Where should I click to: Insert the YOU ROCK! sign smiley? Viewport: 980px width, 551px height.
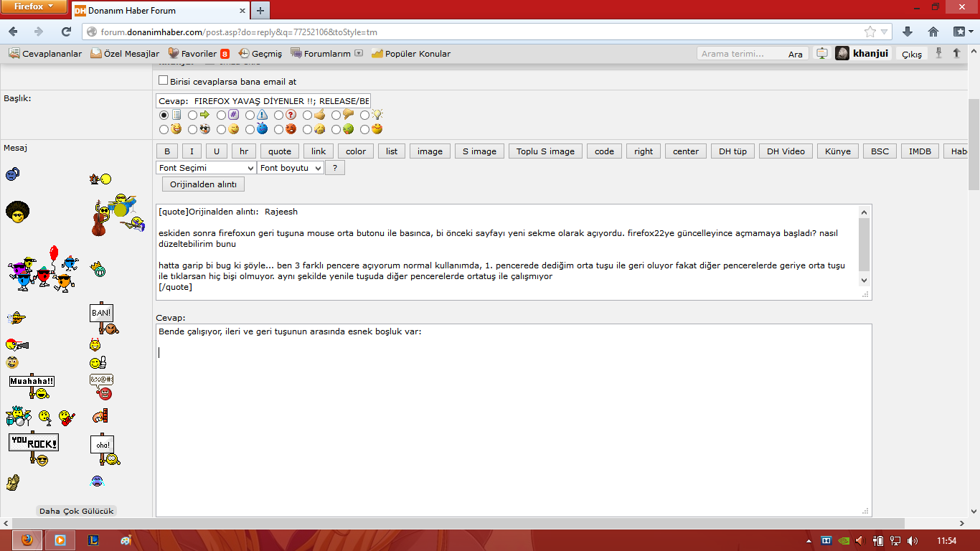pyautogui.click(x=33, y=449)
